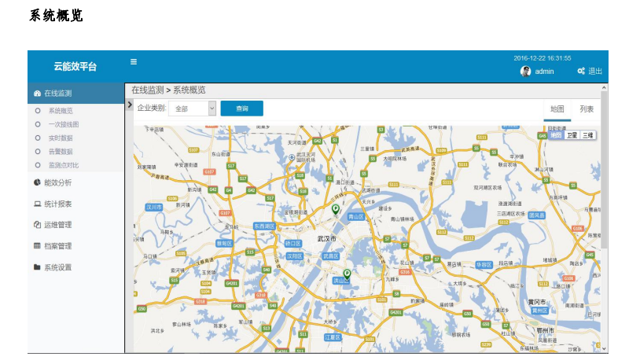Click the 江夏区 district label
640x364 pixels.
[333, 337]
